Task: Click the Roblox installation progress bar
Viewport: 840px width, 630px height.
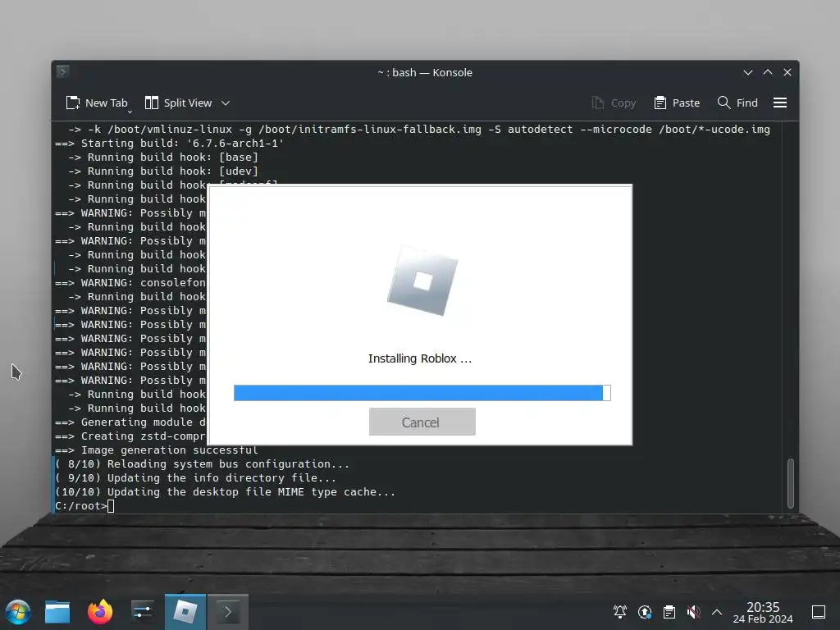Action: [422, 393]
